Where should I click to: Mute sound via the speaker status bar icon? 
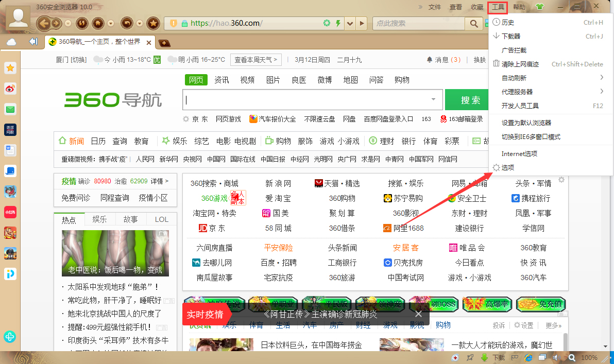click(x=557, y=357)
